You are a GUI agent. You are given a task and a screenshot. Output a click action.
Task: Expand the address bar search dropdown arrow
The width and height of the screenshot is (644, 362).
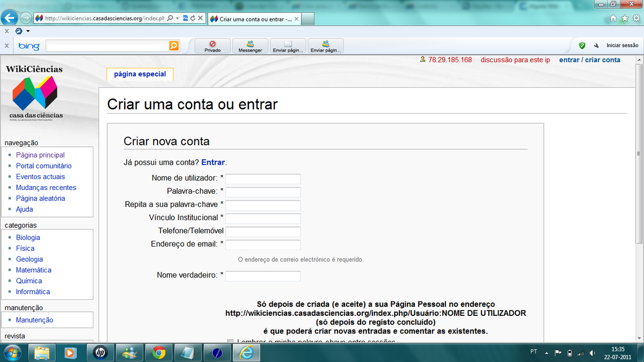177,18
